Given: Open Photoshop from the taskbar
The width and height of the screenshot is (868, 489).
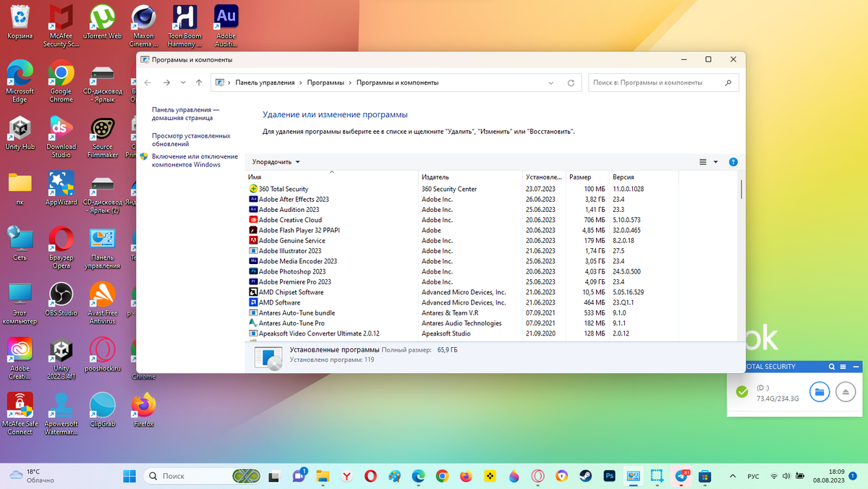Looking at the screenshot, I should (609, 476).
